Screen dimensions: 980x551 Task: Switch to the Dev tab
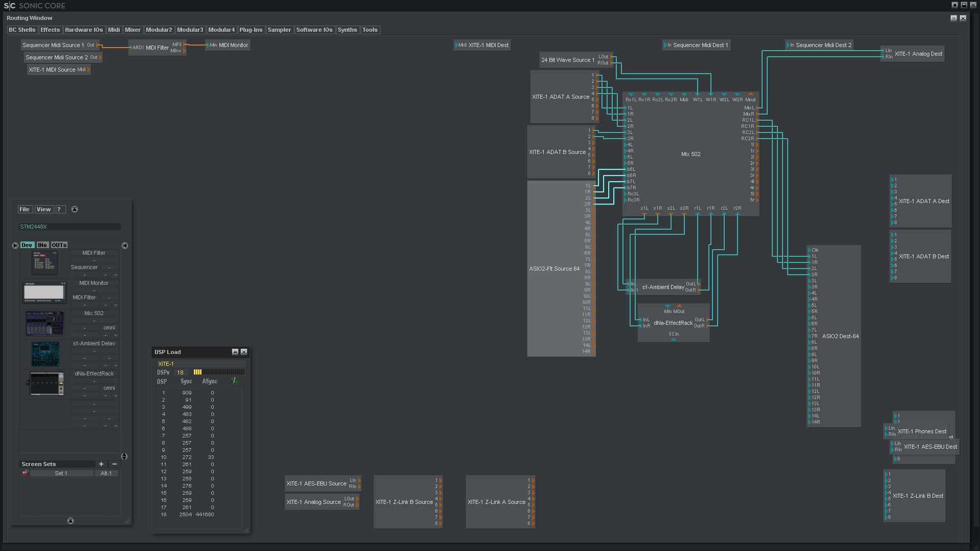pyautogui.click(x=27, y=245)
